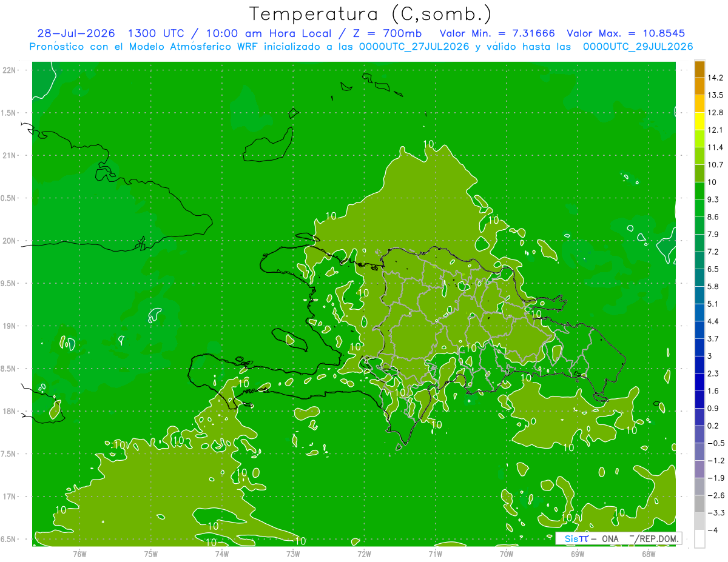Click the '72W' longitude axis label
The height and width of the screenshot is (562, 728).
coord(364,554)
